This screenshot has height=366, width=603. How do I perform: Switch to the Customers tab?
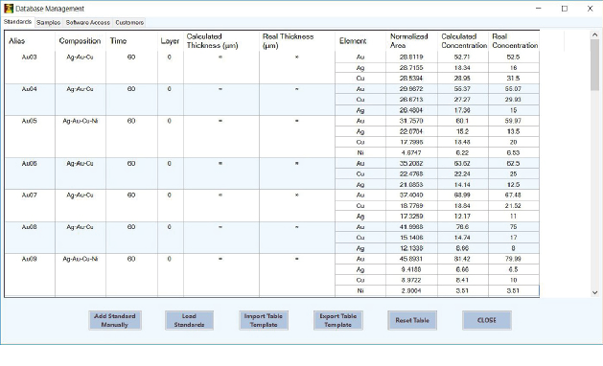[x=130, y=23]
